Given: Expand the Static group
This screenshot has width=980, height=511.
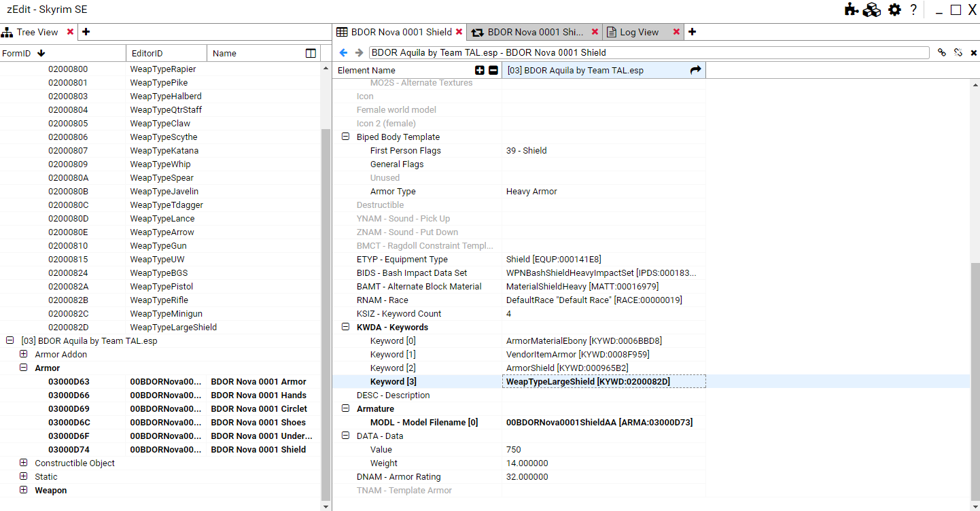Looking at the screenshot, I should (x=23, y=476).
